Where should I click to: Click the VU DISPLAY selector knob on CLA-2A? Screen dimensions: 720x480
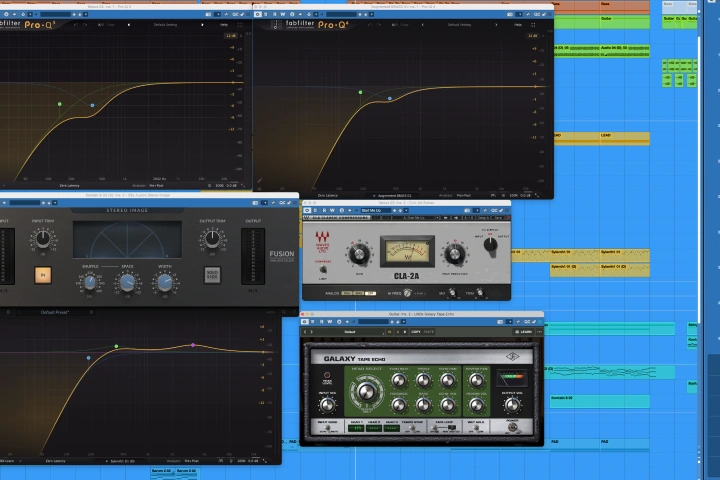[x=490, y=245]
